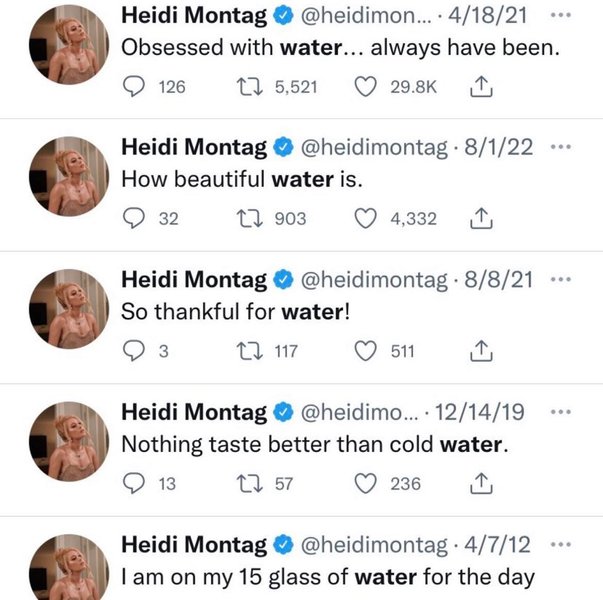Reply to the "Nothing taste better" tweet
Screen dimensions: 603x600
(134, 484)
